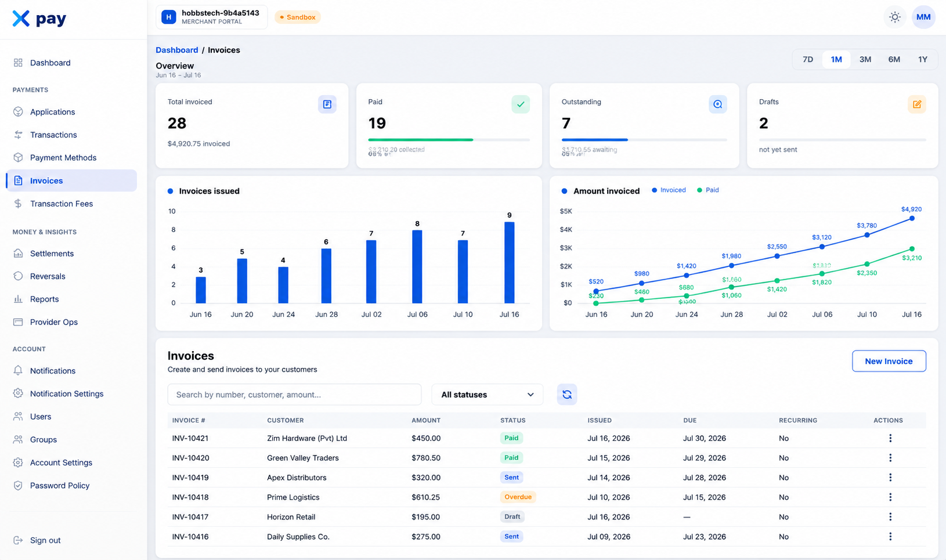Open the MM user avatar menu
Screen dimensions: 946x560
923,17
